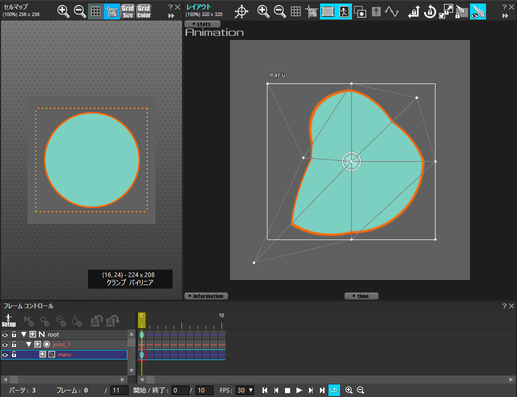Hide the root part with eye icon
The width and height of the screenshot is (517, 397).
pyautogui.click(x=5, y=334)
